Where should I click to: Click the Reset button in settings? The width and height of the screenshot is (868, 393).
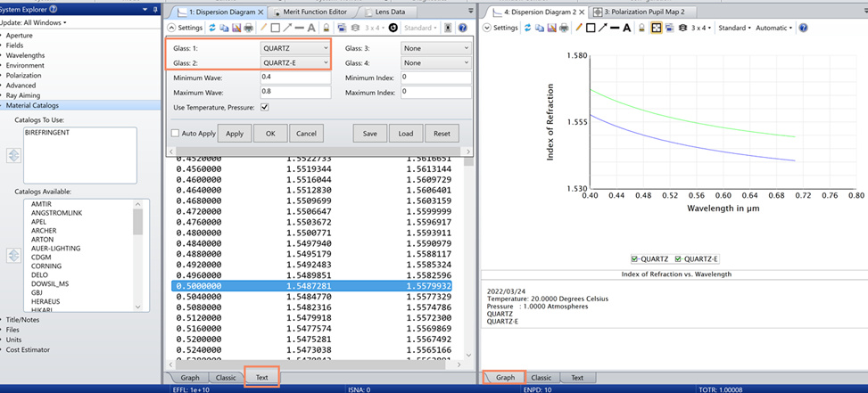(442, 133)
